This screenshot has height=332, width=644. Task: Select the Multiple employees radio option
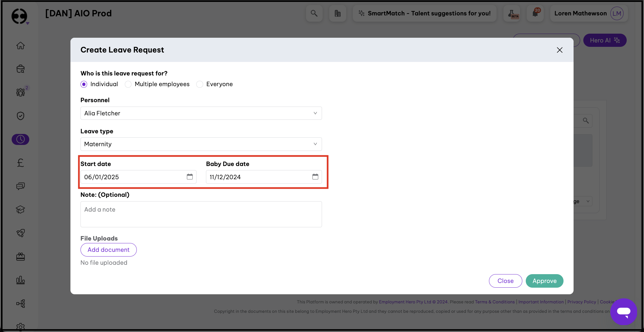tap(128, 84)
